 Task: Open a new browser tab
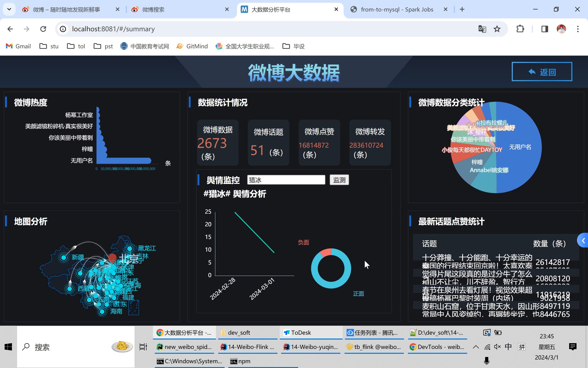point(462,9)
